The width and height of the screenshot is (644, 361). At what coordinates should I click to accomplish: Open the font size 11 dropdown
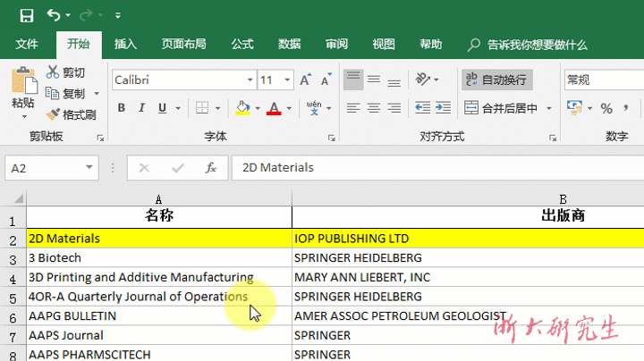click(x=287, y=80)
